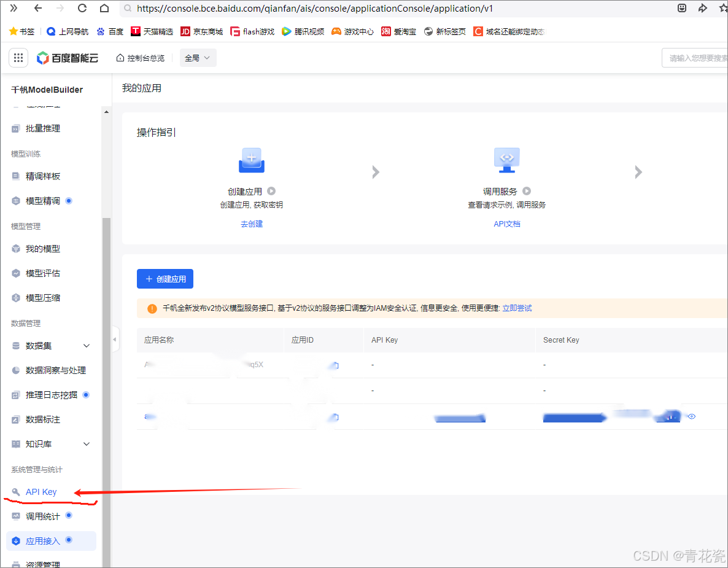Go to 控制台总览 home

(x=140, y=58)
